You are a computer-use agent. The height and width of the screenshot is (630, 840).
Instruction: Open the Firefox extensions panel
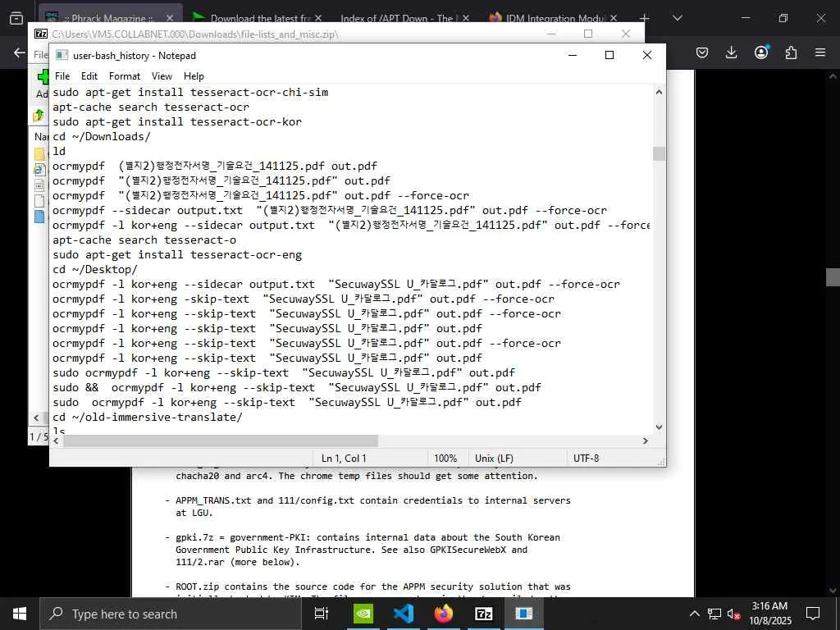[791, 52]
